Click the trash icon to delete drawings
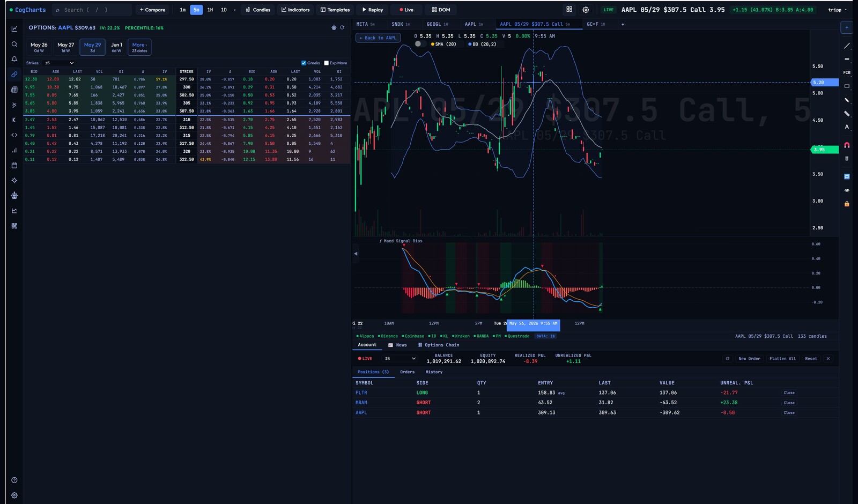This screenshot has width=858, height=504. pyautogui.click(x=847, y=158)
